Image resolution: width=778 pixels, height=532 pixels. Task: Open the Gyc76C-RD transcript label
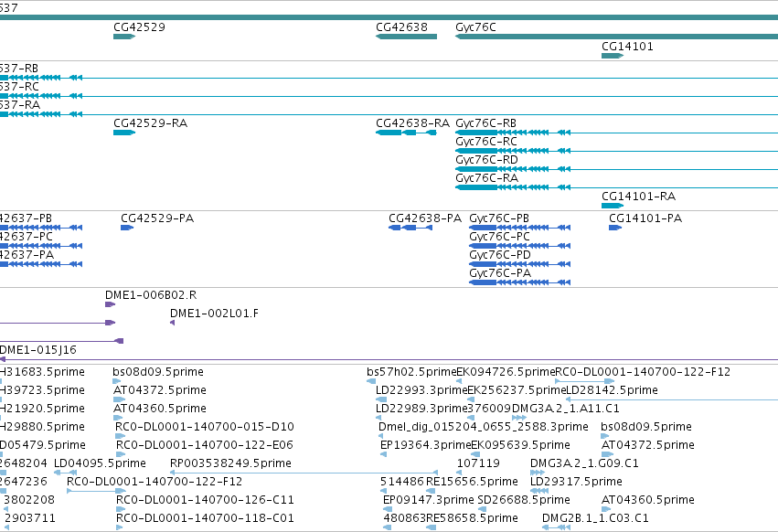pos(486,160)
